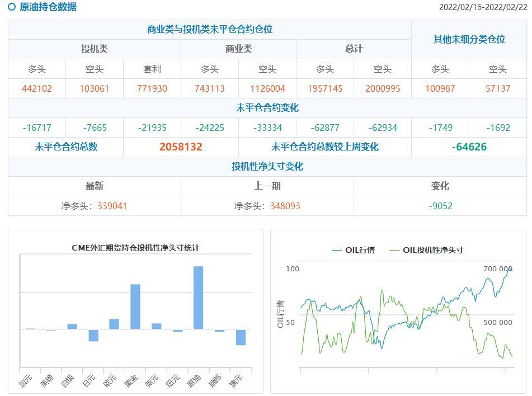Click the negative 日元 bar in chart
This screenshot has width=532, height=396.
93,335
